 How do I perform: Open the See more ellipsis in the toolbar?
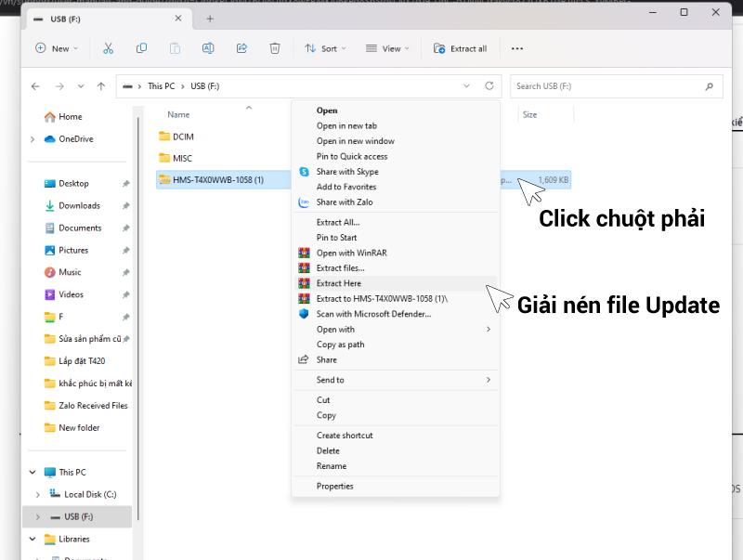tap(516, 48)
